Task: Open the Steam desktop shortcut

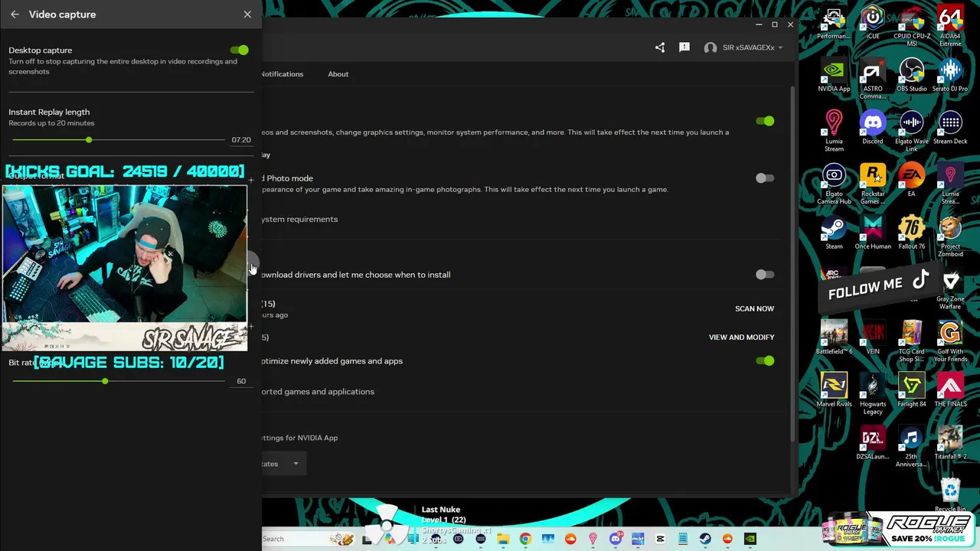Action: tap(834, 233)
